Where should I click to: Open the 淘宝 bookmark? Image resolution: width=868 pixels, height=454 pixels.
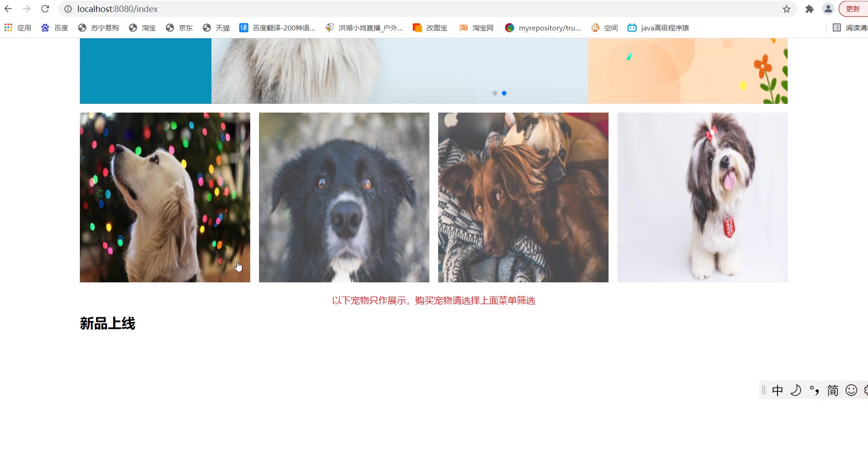pos(142,28)
